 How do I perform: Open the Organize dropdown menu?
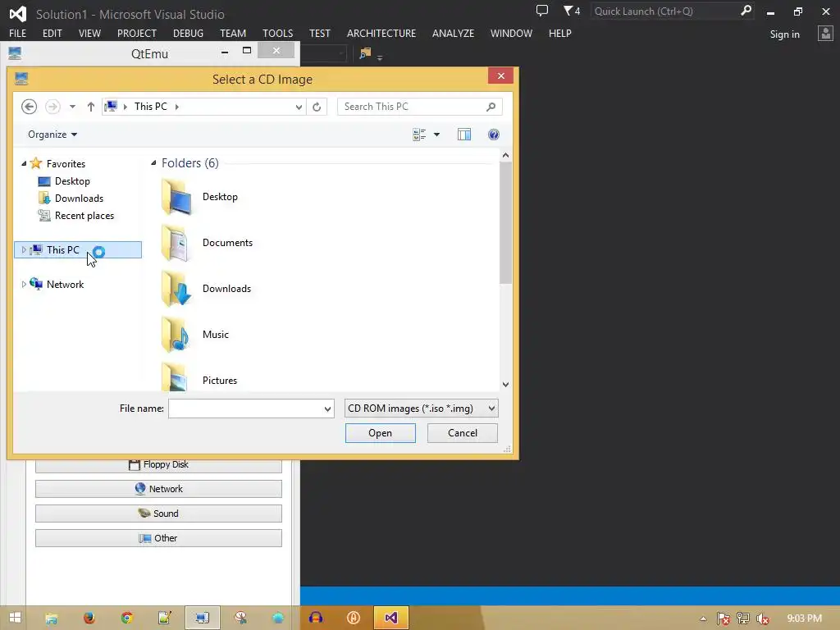coord(52,135)
